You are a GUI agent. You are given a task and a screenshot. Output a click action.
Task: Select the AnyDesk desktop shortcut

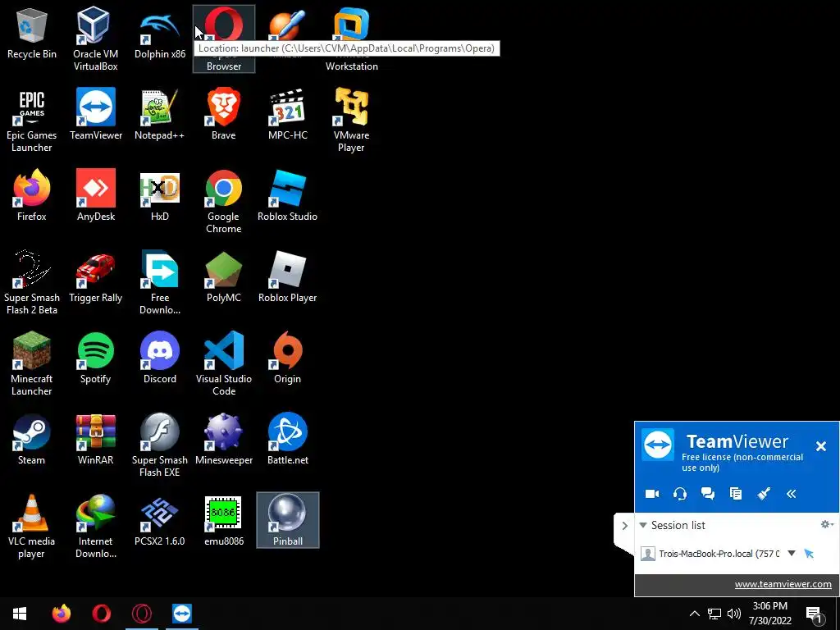pyautogui.click(x=95, y=195)
